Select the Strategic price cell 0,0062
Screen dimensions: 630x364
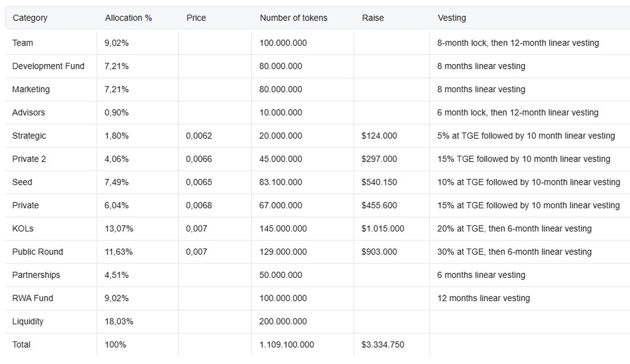(x=199, y=136)
